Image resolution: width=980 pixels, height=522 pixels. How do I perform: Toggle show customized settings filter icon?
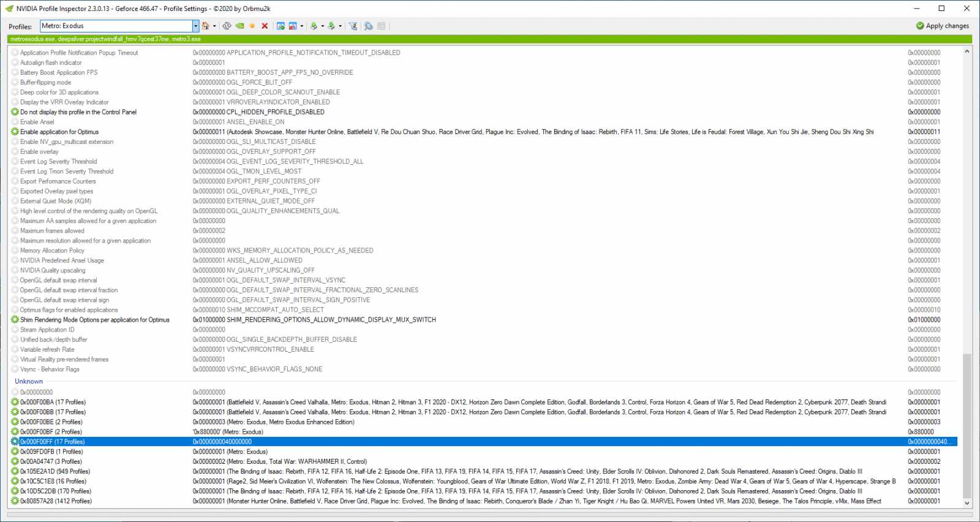[353, 26]
